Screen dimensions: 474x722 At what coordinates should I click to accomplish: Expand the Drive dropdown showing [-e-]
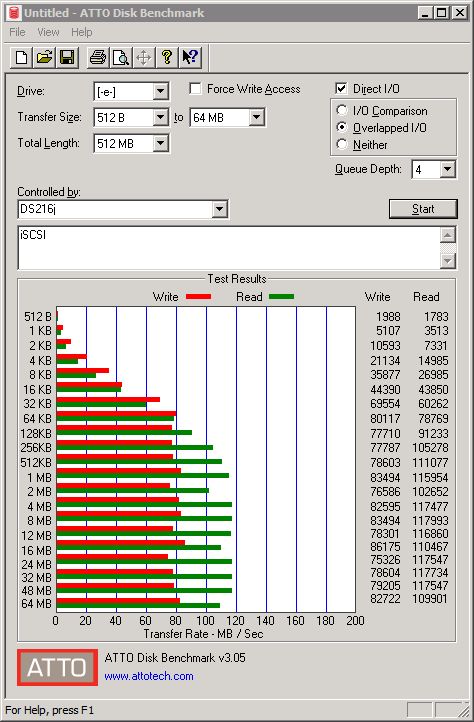160,91
